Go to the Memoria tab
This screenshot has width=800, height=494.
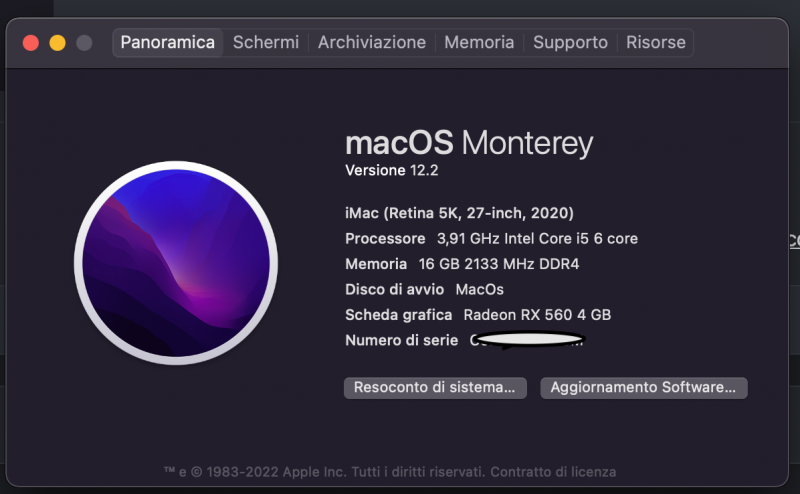click(x=479, y=42)
